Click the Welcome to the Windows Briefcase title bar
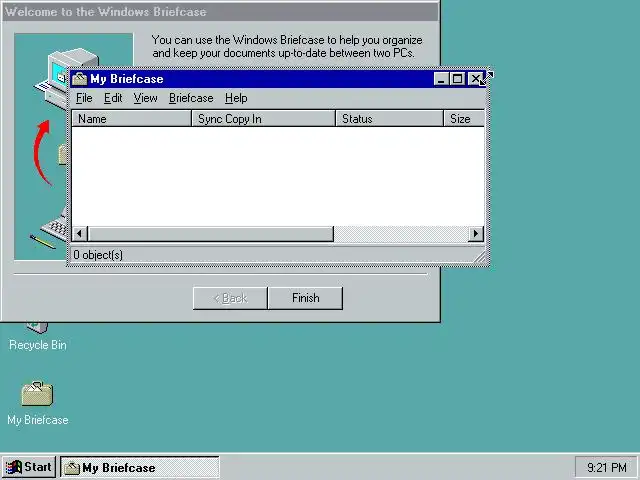 tap(220, 12)
